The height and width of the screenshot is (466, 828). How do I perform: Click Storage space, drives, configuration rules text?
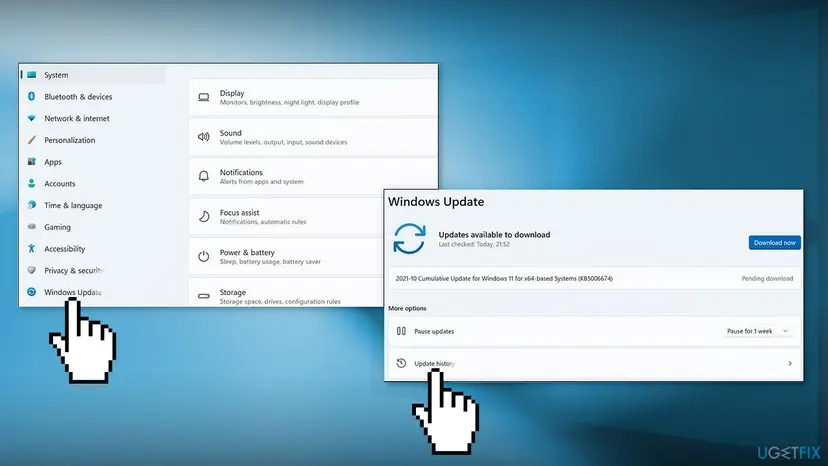tap(280, 302)
